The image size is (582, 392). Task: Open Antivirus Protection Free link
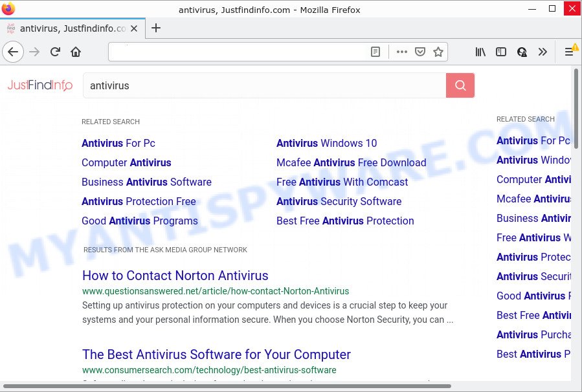pos(139,201)
